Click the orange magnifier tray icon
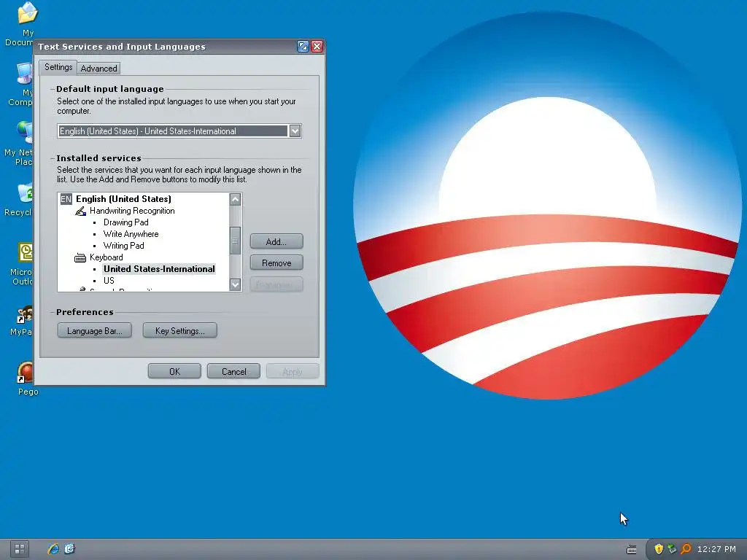 pos(686,549)
